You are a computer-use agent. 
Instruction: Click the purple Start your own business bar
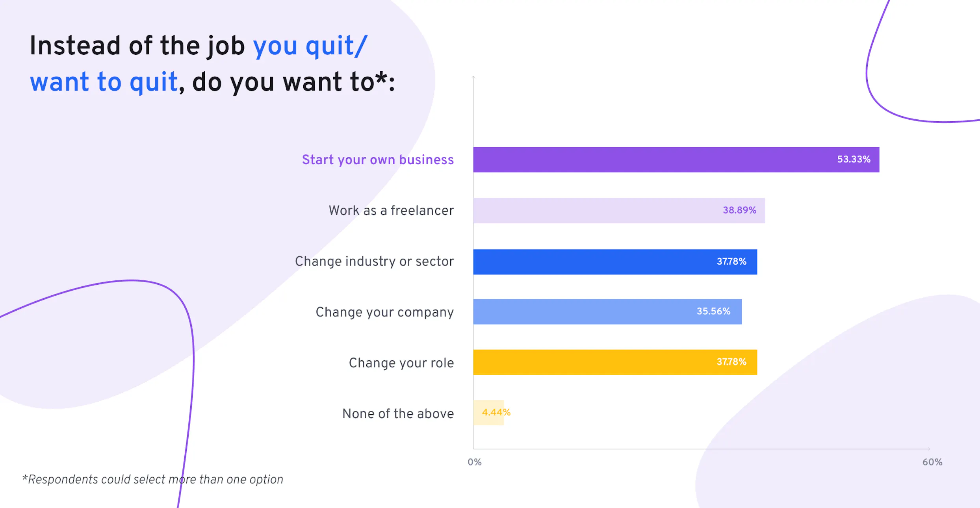coord(676,159)
